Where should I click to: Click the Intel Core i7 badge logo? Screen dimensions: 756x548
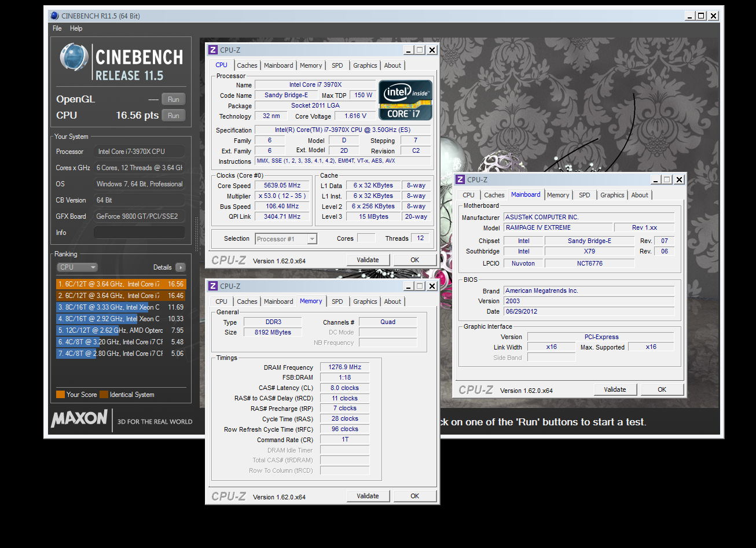(405, 100)
